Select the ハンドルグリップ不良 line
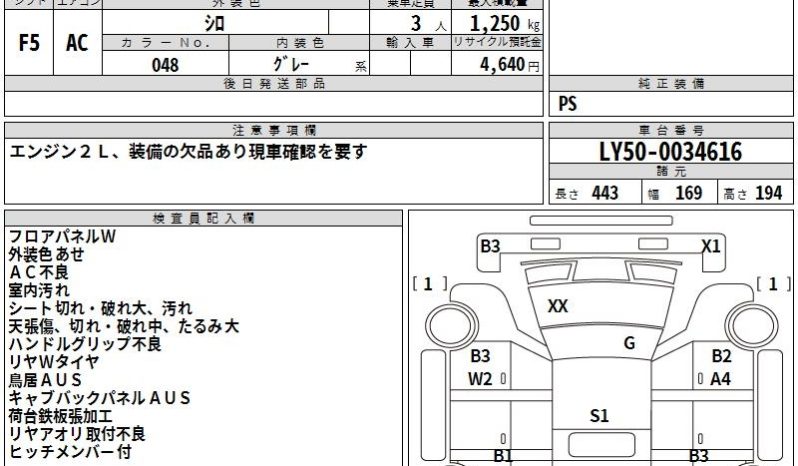 pos(85,344)
